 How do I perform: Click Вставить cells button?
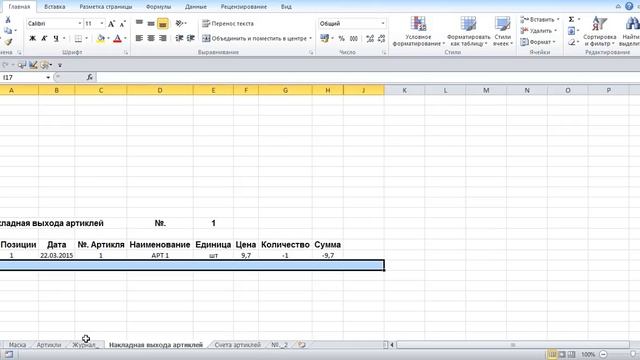click(539, 20)
